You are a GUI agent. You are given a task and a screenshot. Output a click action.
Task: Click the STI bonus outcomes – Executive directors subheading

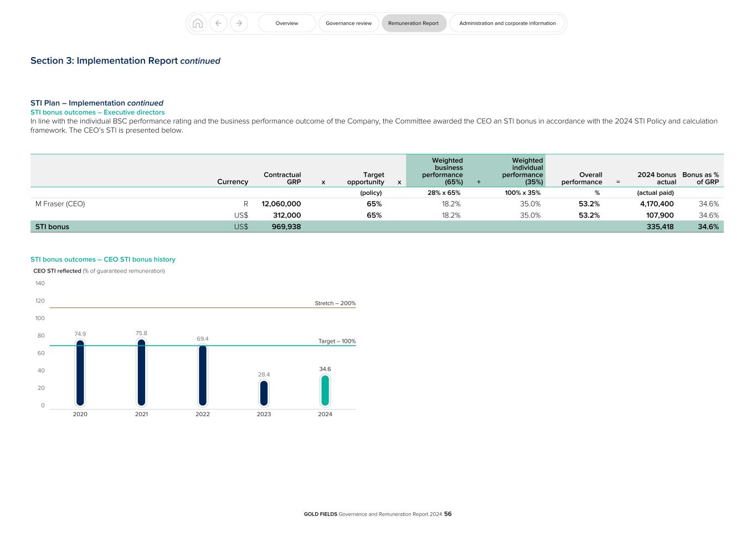click(97, 112)
